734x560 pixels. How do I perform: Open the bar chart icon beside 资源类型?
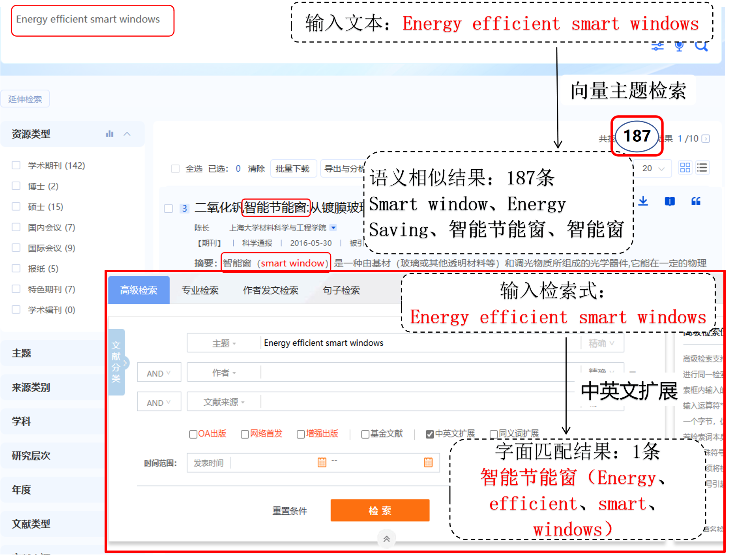(x=110, y=134)
